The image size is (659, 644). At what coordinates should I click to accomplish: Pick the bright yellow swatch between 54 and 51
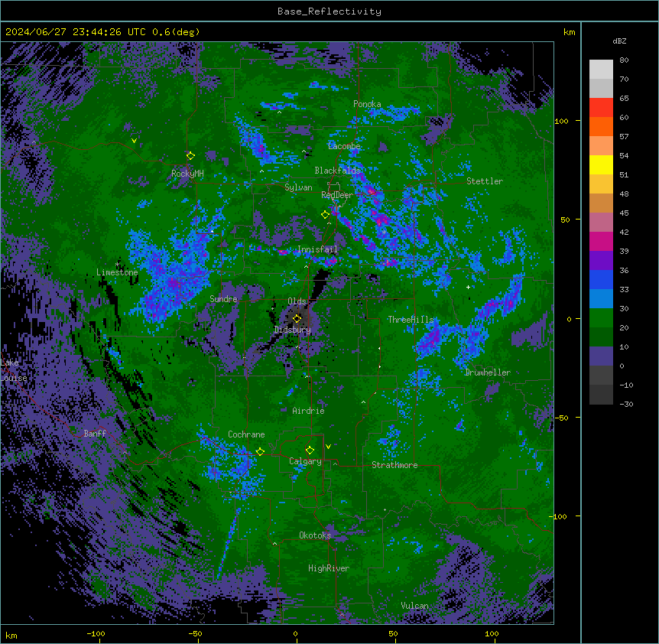point(601,164)
